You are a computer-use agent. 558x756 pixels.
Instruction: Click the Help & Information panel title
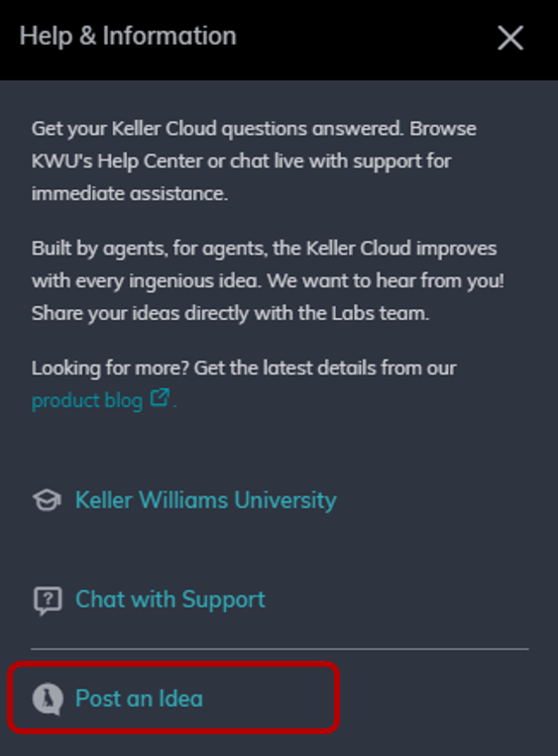click(x=128, y=36)
